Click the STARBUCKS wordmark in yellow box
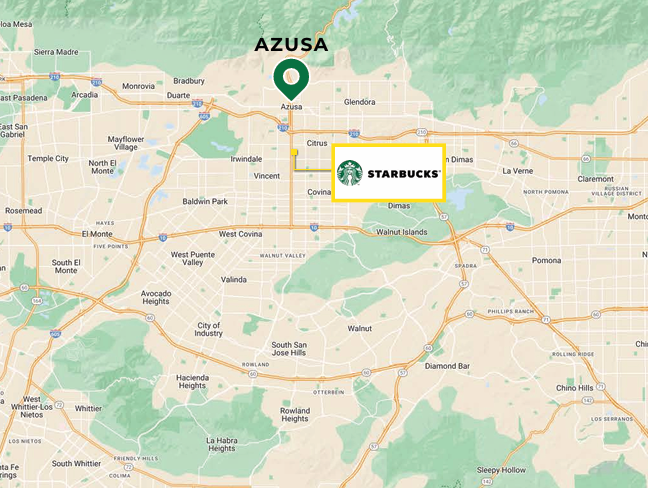648x488 pixels. pos(403,174)
